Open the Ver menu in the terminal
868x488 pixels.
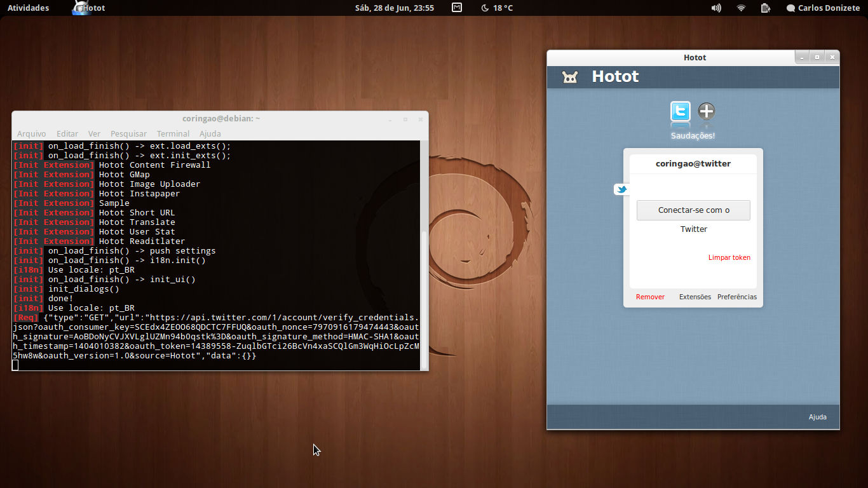click(94, 133)
